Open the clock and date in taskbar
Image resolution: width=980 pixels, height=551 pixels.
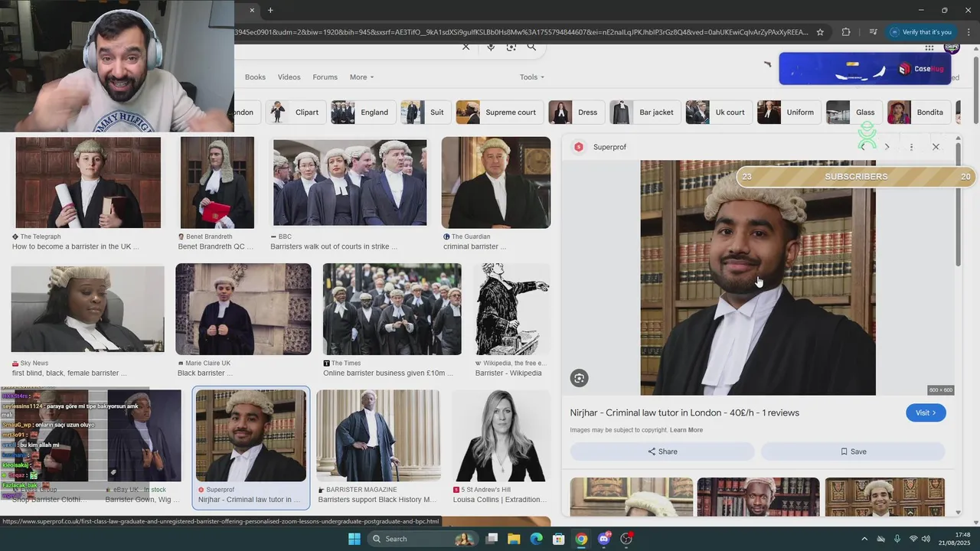955,539
